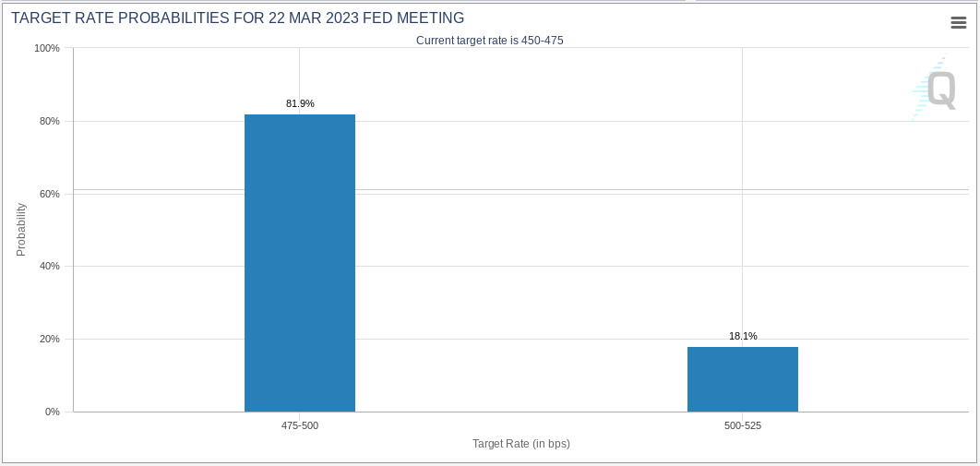Click the horizontal line above 60% gridline

(x=521, y=189)
